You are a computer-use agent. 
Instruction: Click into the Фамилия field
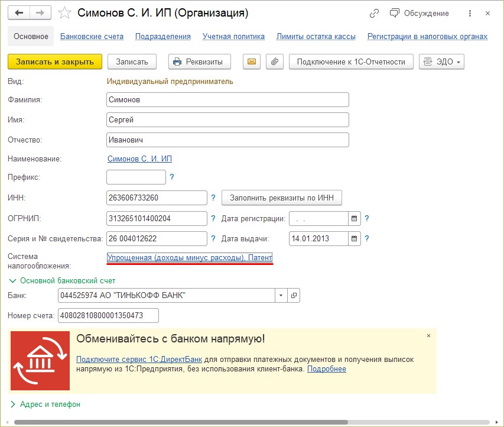click(x=227, y=100)
